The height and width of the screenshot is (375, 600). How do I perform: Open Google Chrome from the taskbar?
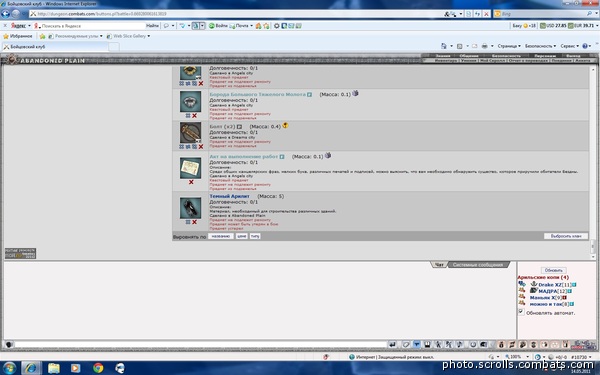click(98, 368)
